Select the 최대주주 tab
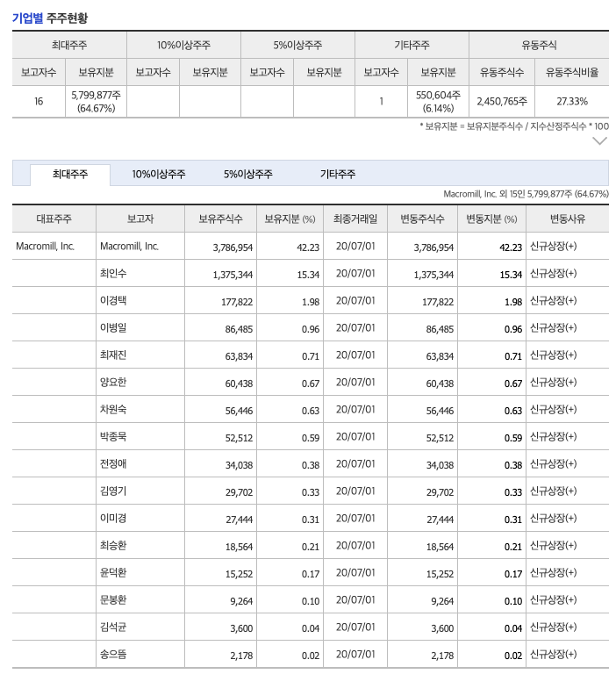 (70, 175)
